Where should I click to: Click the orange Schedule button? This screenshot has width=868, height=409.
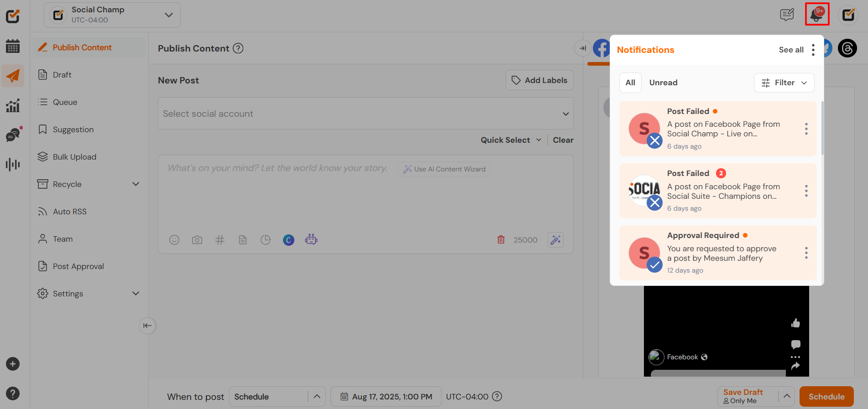pos(826,397)
